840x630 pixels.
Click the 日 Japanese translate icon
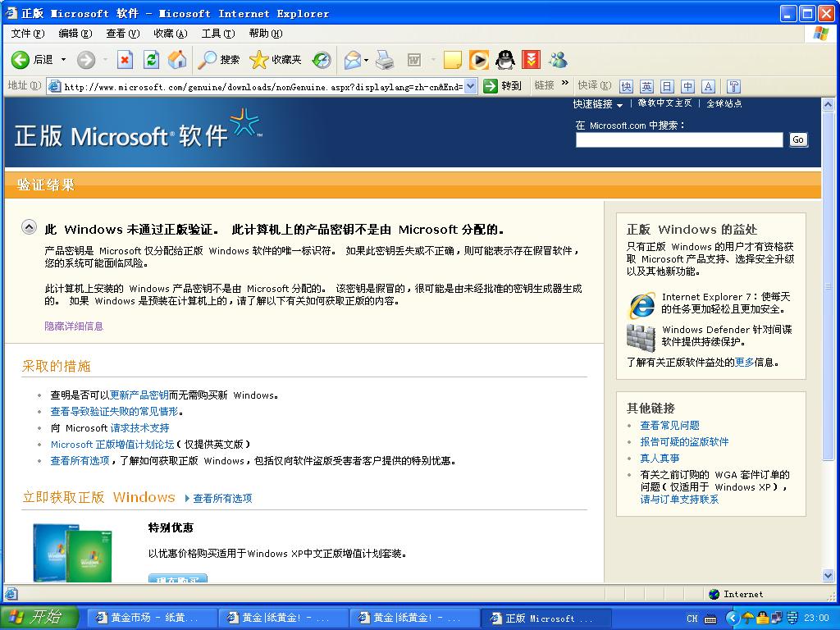(667, 86)
